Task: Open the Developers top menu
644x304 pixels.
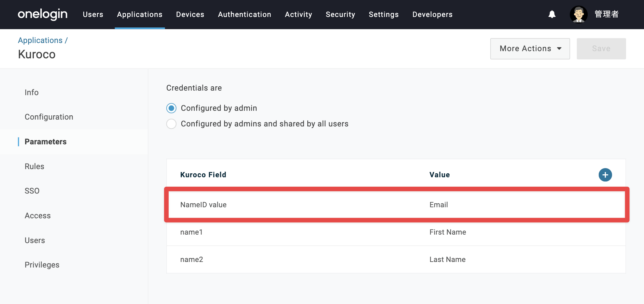Action: pyautogui.click(x=432, y=14)
